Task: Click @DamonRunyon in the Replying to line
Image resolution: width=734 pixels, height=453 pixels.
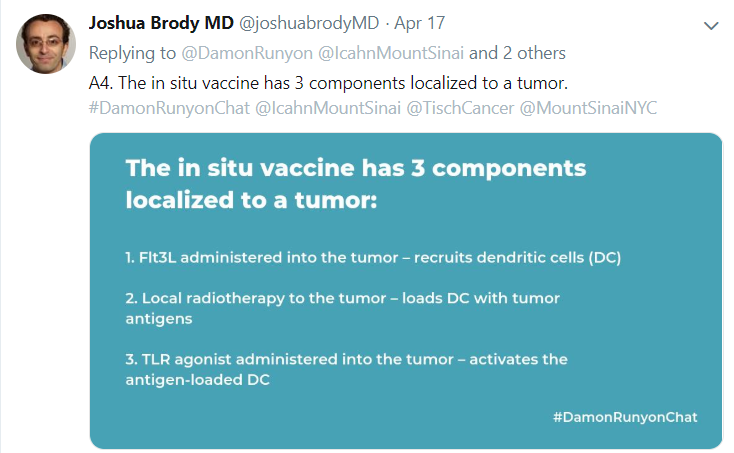Action: click(x=247, y=53)
